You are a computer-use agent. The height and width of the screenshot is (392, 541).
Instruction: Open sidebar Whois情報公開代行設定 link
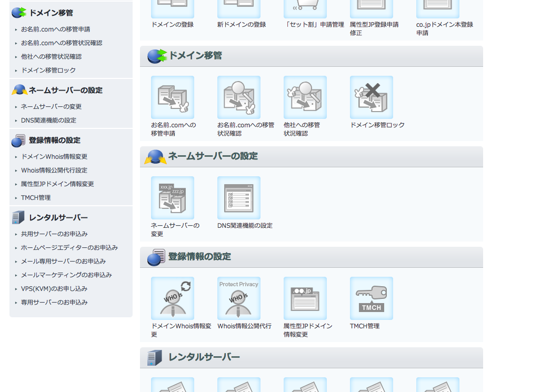(54, 170)
